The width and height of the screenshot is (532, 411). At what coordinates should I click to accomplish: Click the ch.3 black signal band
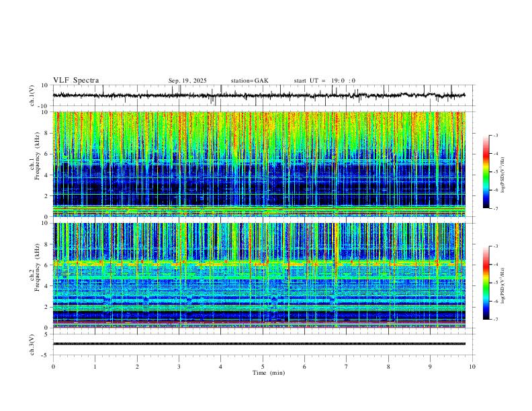259,344
